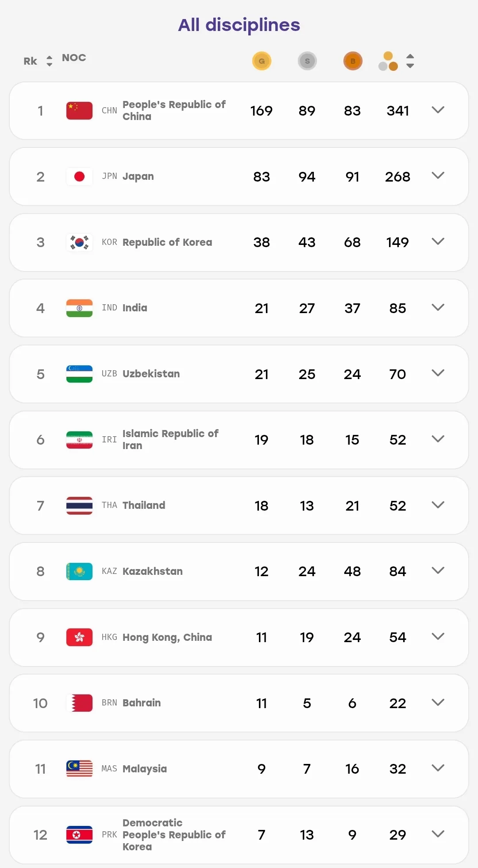
Task: Sort by bronze medal icon
Action: 353,61
